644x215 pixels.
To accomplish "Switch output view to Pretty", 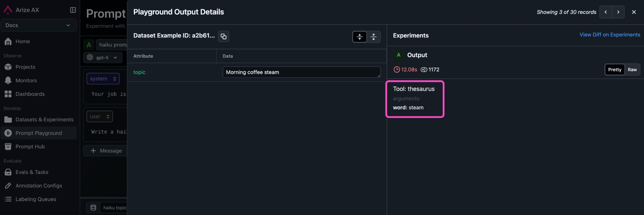I will [x=615, y=70].
